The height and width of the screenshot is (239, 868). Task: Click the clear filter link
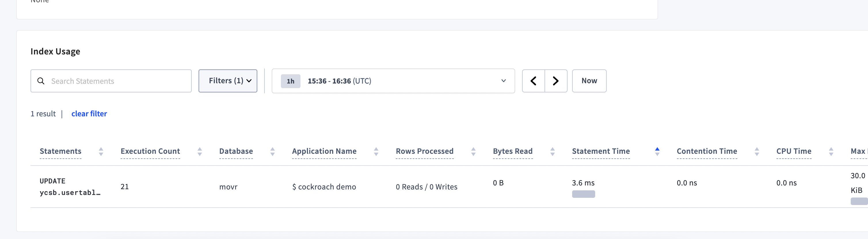[x=89, y=114]
